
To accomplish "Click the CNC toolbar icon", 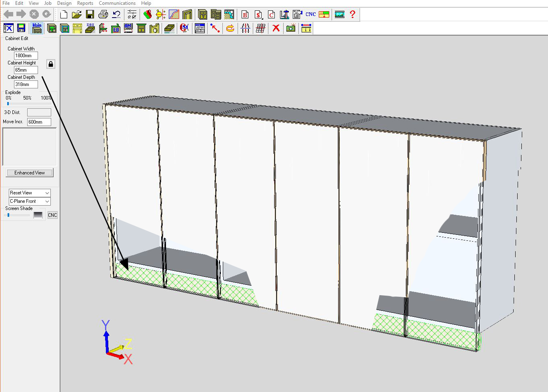I will pos(310,14).
